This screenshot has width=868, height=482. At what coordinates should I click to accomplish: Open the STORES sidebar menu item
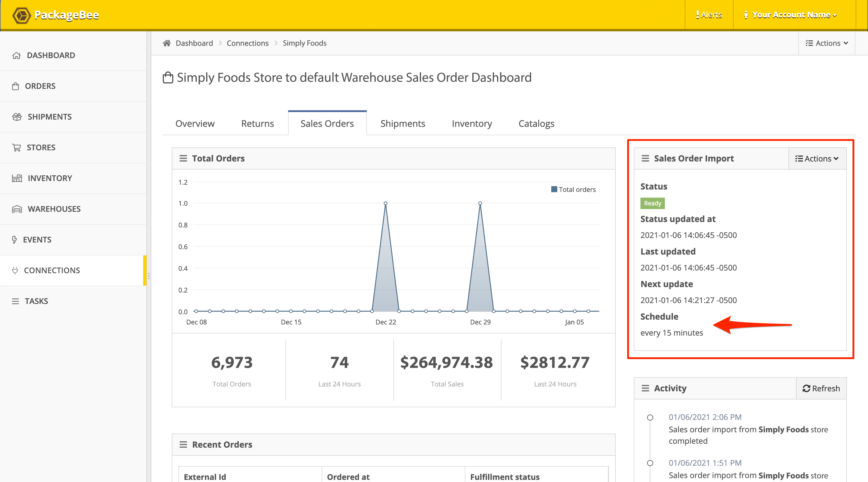point(73,148)
